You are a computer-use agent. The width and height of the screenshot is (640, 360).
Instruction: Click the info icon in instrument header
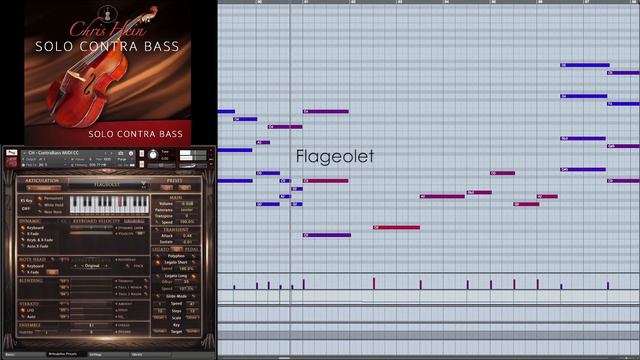(131, 153)
